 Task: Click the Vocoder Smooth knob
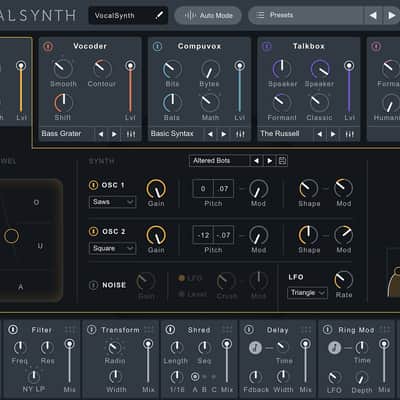[63, 68]
